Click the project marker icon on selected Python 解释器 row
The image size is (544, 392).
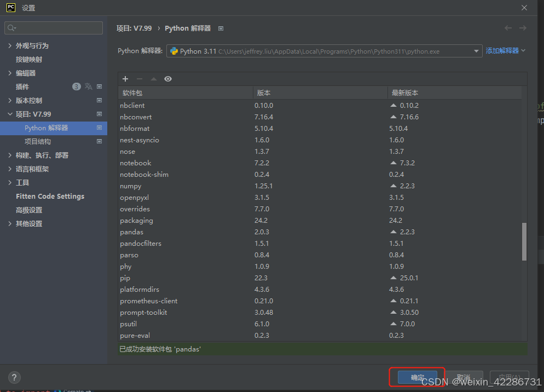99,128
